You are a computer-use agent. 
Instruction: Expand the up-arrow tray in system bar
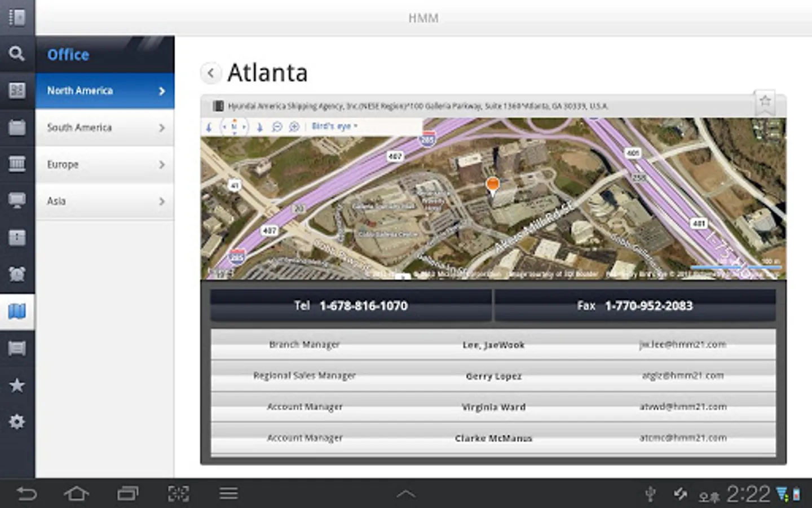point(406,494)
